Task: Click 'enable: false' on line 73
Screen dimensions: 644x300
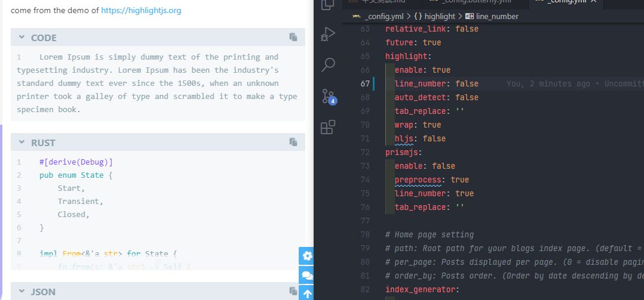Action: (425, 166)
